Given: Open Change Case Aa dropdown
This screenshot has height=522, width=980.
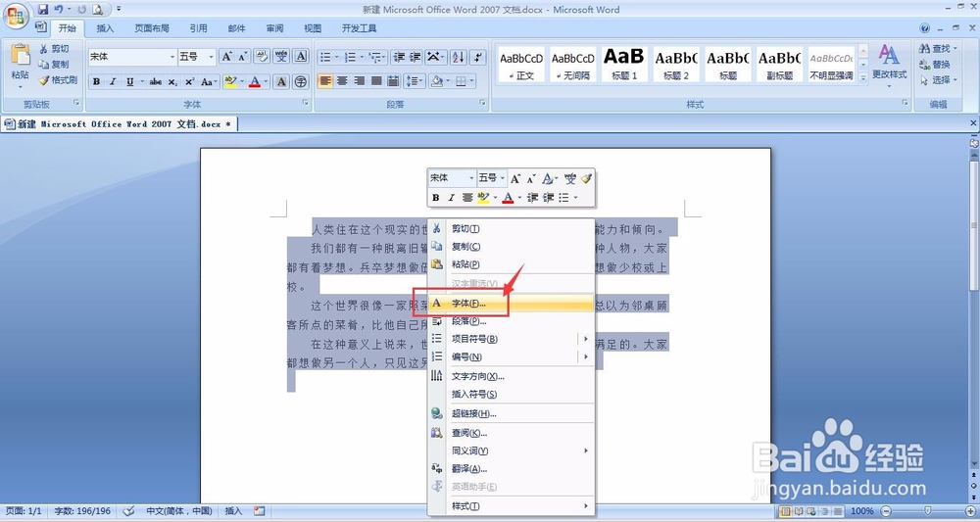Looking at the screenshot, I should point(209,82).
